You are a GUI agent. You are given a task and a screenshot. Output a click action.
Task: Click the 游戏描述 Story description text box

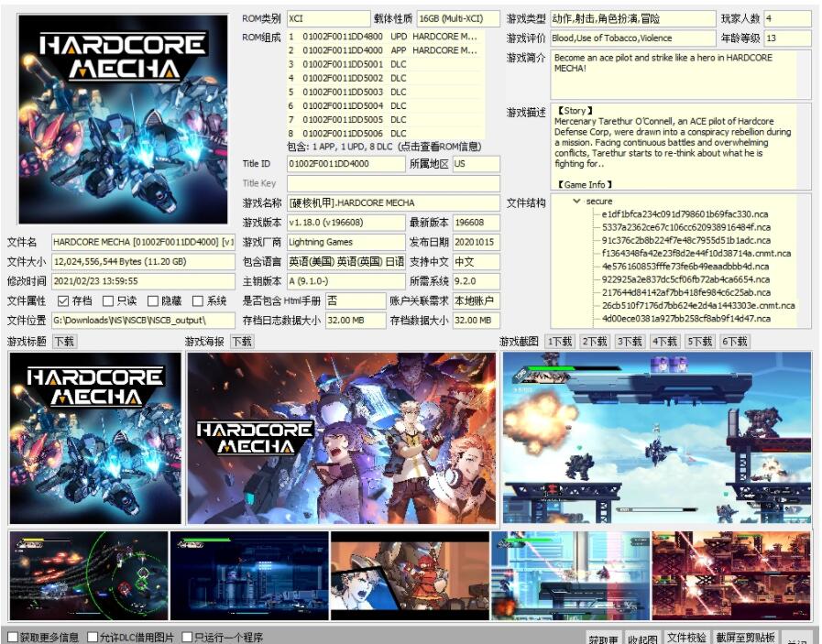click(681, 147)
